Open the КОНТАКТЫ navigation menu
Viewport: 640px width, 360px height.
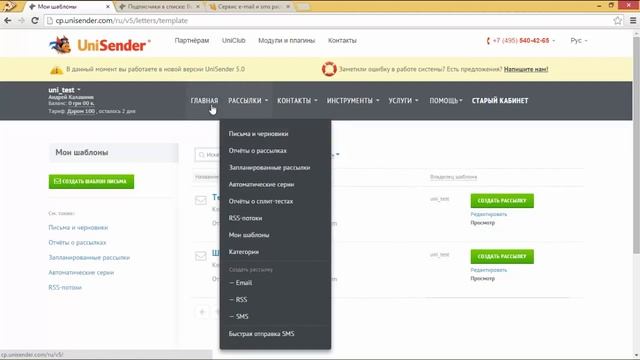click(297, 100)
